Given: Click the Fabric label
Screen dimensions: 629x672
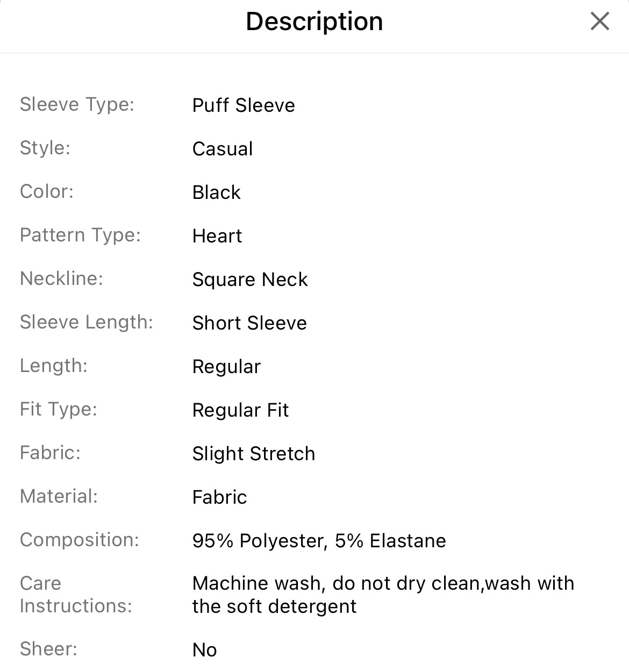Looking at the screenshot, I should tap(50, 453).
